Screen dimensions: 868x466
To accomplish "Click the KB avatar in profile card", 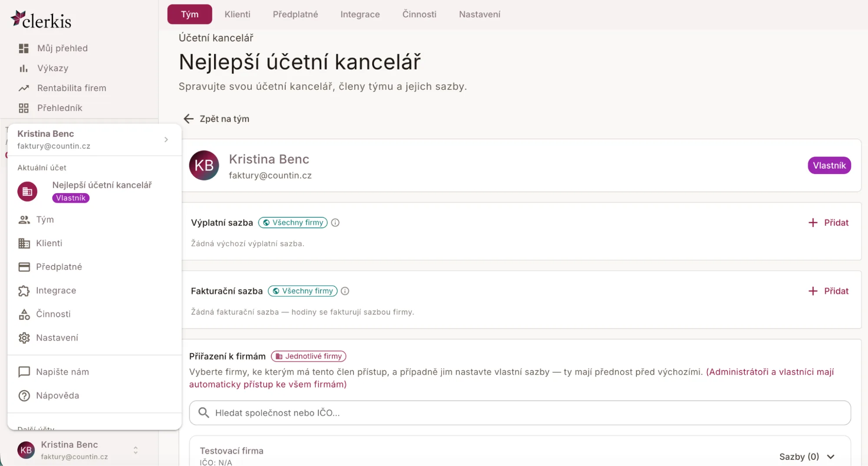I will coord(204,165).
